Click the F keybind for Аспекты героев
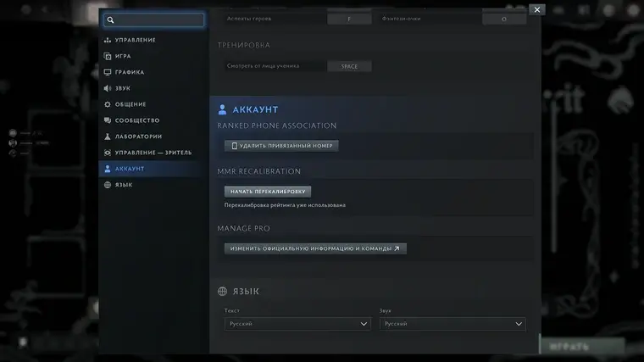Viewport: 644px width, 362px height. (x=349, y=19)
